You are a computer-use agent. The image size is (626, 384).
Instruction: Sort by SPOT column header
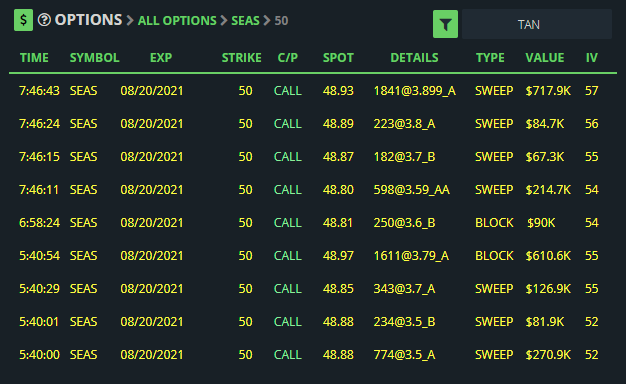point(338,58)
